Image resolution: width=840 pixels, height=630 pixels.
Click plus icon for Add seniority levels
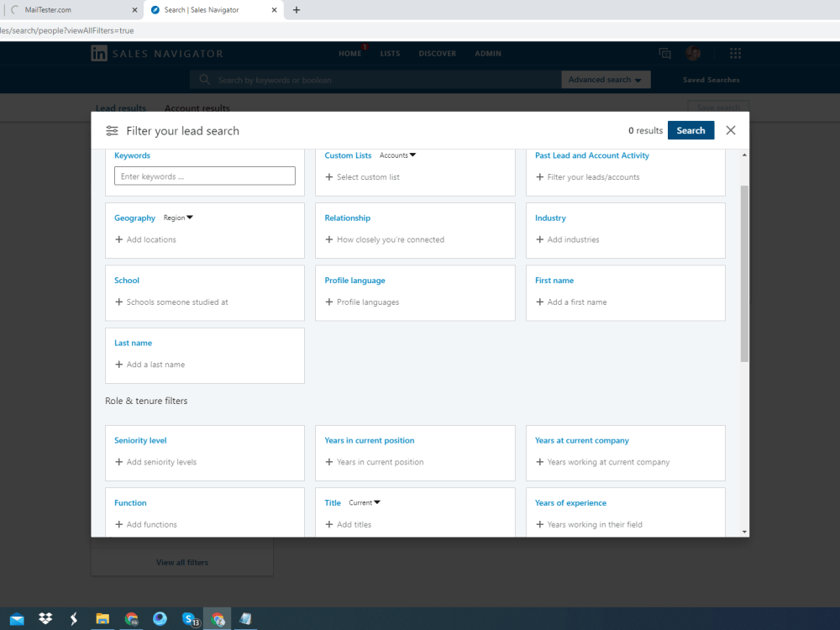119,462
